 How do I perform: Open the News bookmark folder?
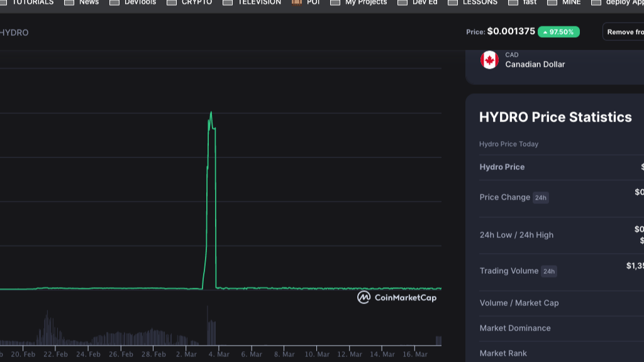[82, 3]
